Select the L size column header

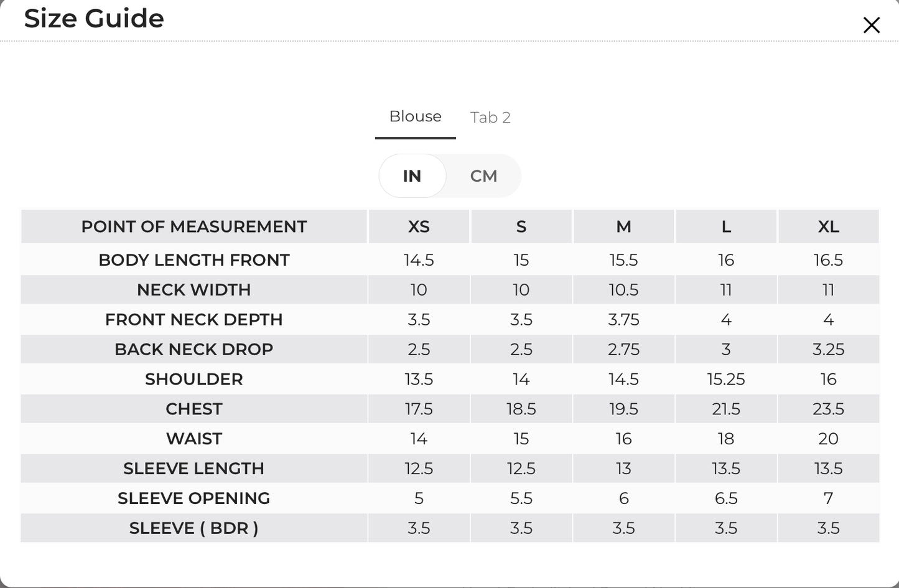pyautogui.click(x=726, y=226)
